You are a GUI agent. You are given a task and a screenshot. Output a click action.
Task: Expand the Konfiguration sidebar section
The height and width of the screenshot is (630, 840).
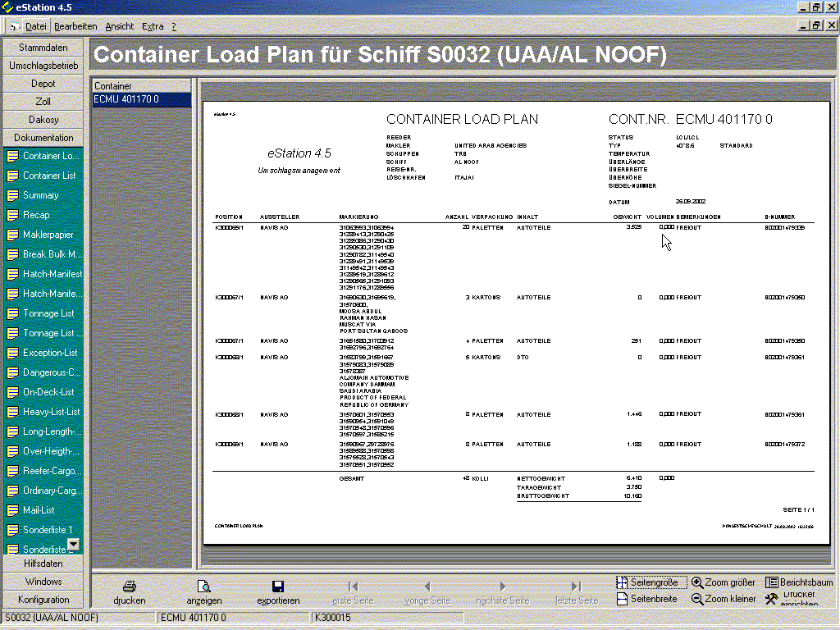tap(43, 600)
